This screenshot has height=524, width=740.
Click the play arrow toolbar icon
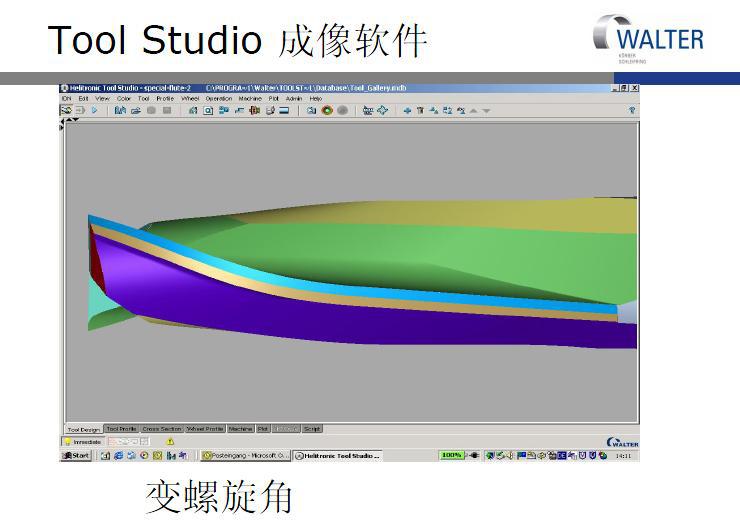[95, 111]
